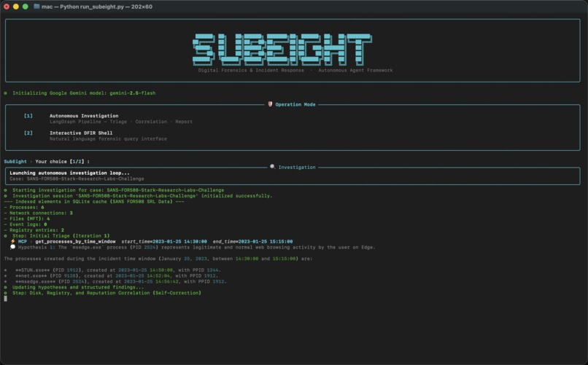The image size is (588, 365).
Task: Click the '**msedge.exe**' process name in list
Action: point(35,281)
